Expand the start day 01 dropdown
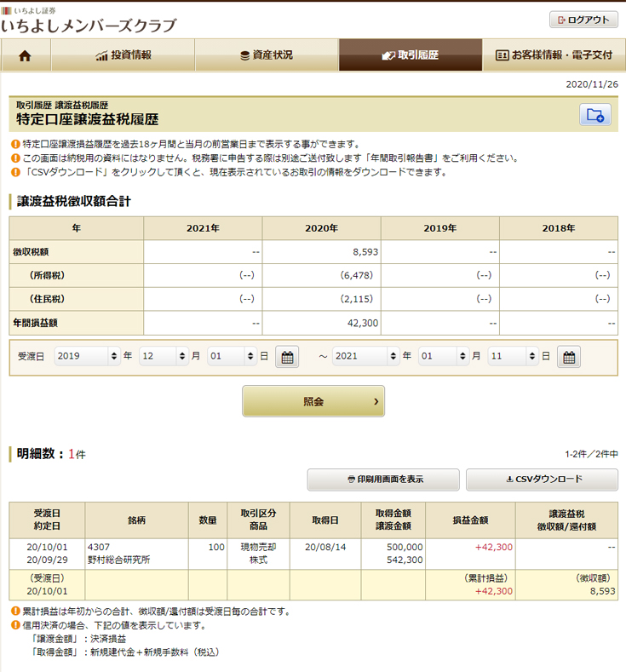626x672 pixels. click(232, 357)
